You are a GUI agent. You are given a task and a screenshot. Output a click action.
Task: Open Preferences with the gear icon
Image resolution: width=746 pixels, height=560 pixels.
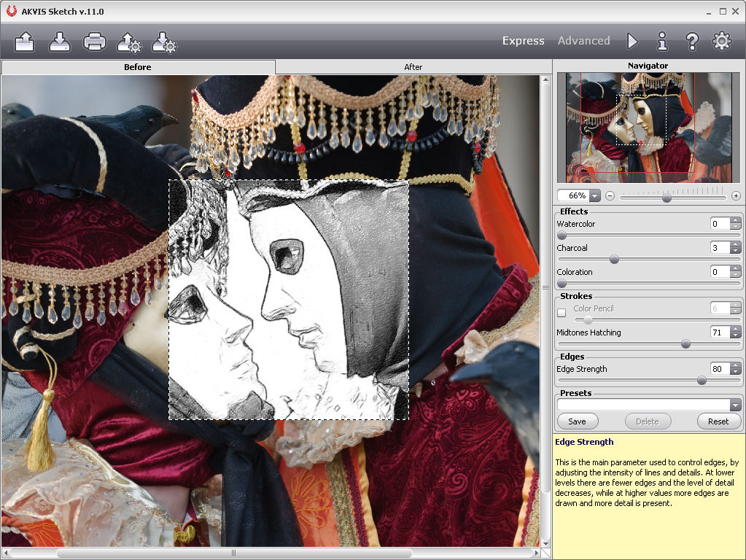(x=721, y=42)
